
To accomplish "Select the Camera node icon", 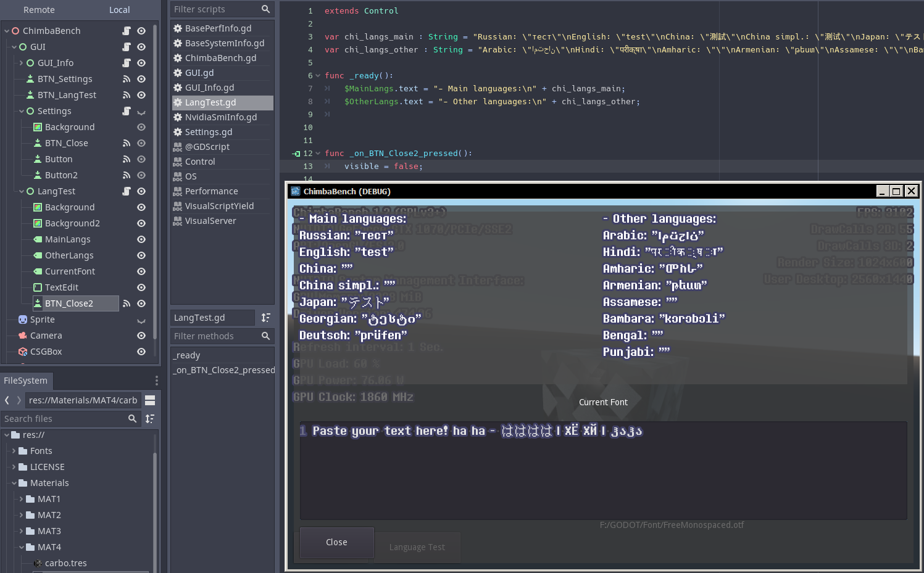I will pyautogui.click(x=23, y=336).
